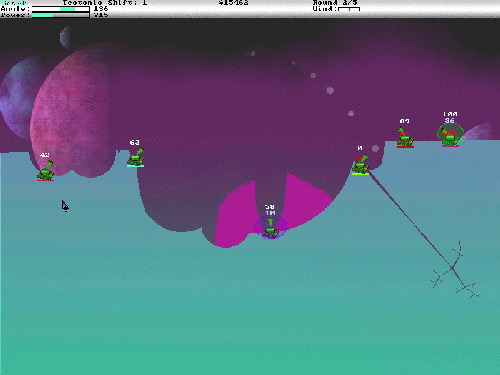Click the player name at top left
Viewport: 500px width, 375px height.
coord(13,2)
